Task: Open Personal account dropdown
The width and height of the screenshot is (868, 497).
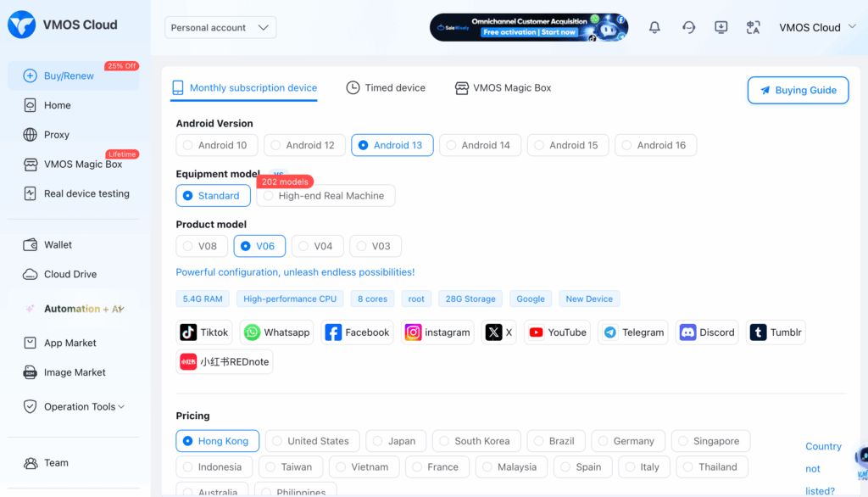Action: pyautogui.click(x=220, y=28)
